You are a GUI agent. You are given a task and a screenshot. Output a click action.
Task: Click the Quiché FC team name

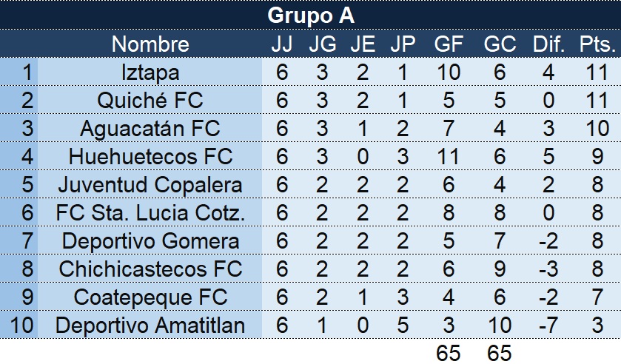point(150,100)
